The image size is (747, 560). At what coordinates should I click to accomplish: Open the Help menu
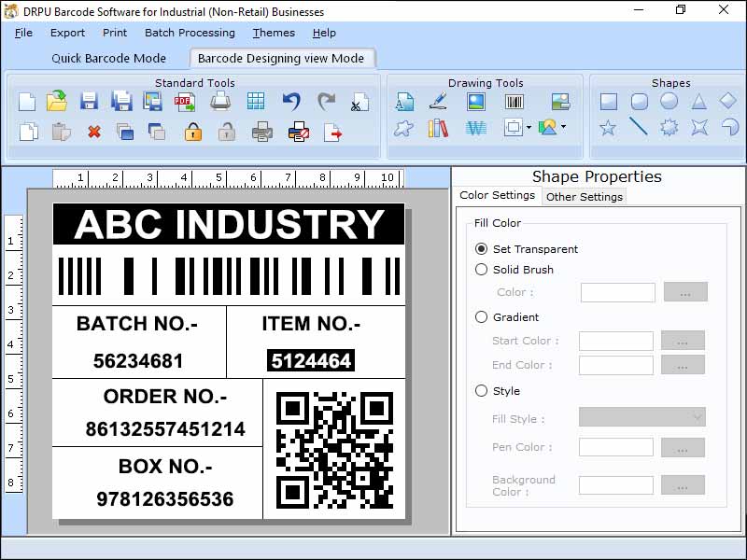[x=324, y=33]
